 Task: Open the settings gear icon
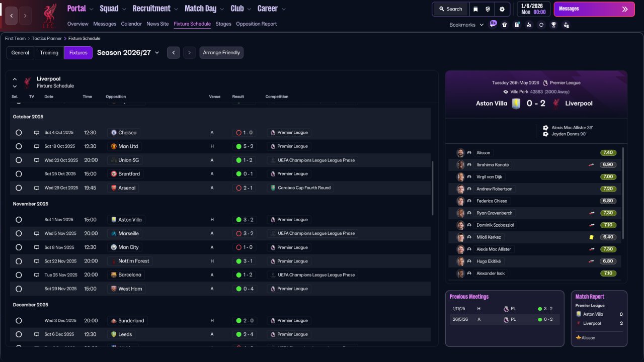click(x=502, y=9)
